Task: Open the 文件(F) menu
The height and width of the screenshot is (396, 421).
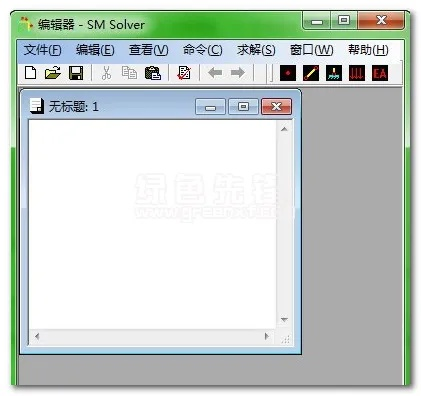Action: [42, 50]
